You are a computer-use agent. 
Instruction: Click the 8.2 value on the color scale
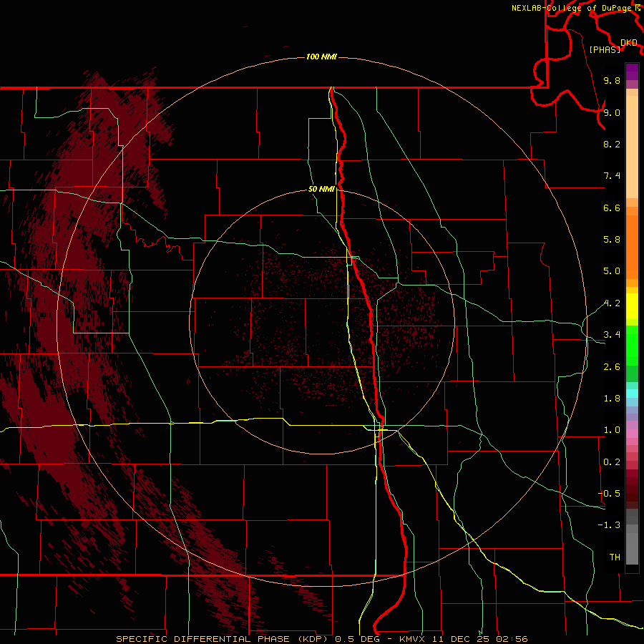click(612, 144)
